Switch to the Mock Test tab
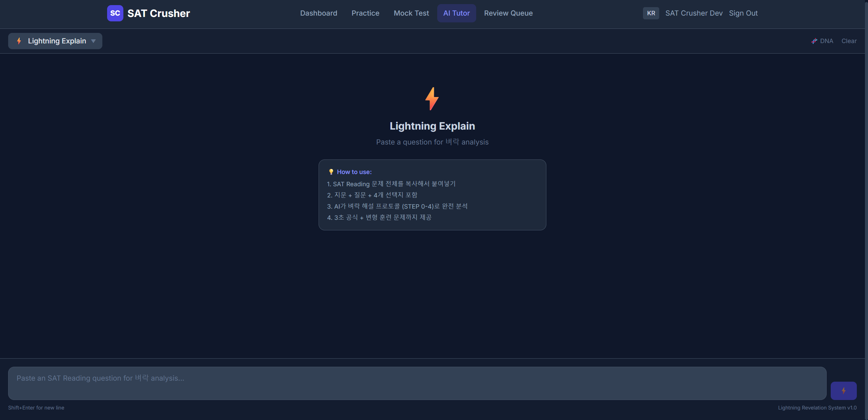868x420 pixels. [411, 13]
